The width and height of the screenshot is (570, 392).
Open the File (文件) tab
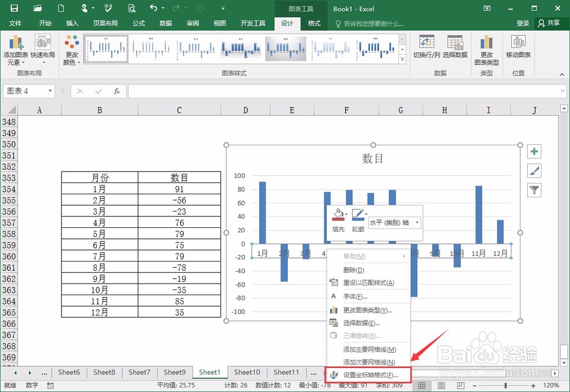[15, 23]
